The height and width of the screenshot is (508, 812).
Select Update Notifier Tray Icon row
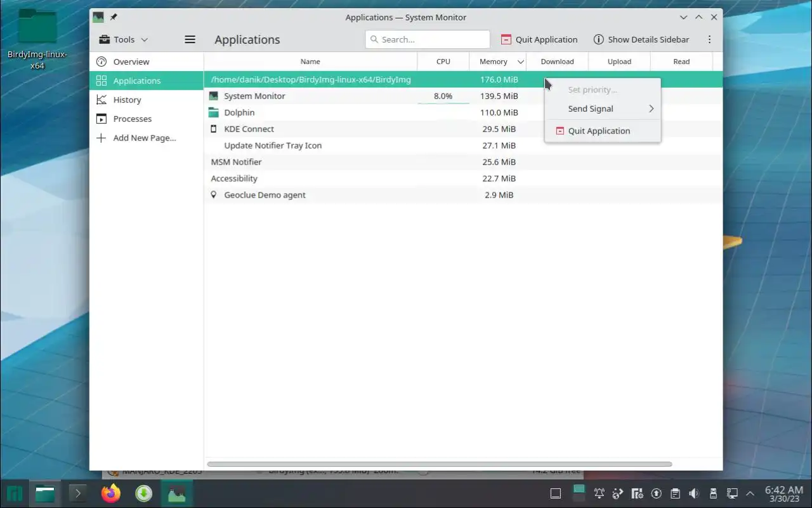click(463, 145)
